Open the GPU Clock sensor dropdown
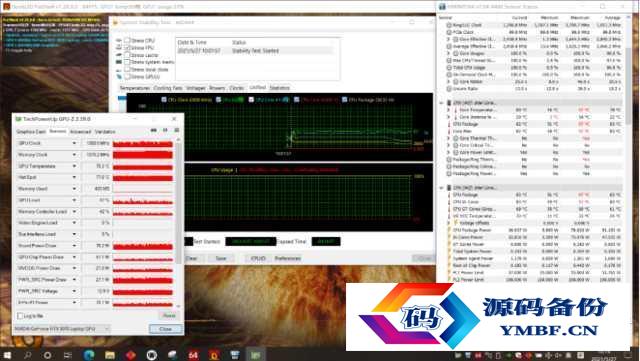 click(x=74, y=143)
